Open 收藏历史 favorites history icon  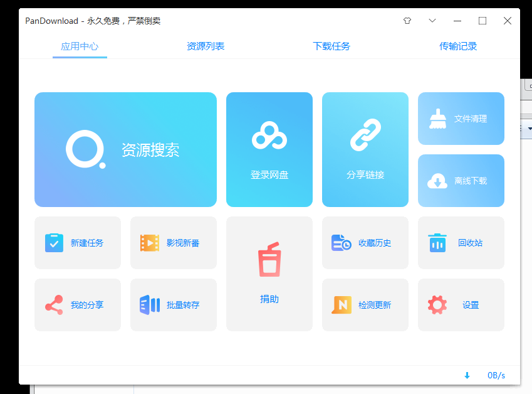(342, 243)
